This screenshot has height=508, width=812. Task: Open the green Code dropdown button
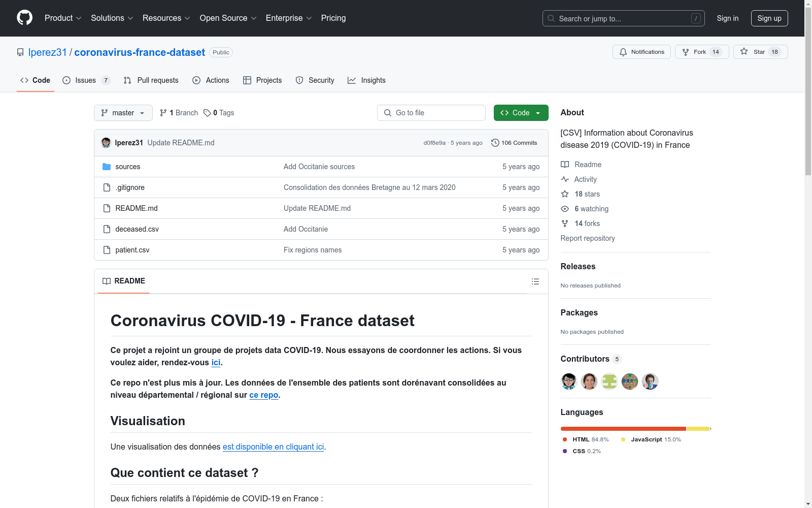(521, 113)
